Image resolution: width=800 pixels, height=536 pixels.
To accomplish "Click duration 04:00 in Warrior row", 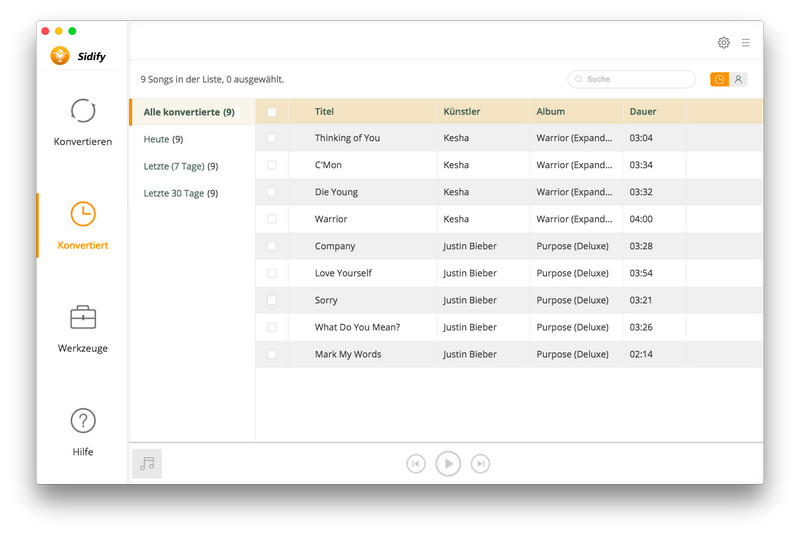I will [x=641, y=219].
